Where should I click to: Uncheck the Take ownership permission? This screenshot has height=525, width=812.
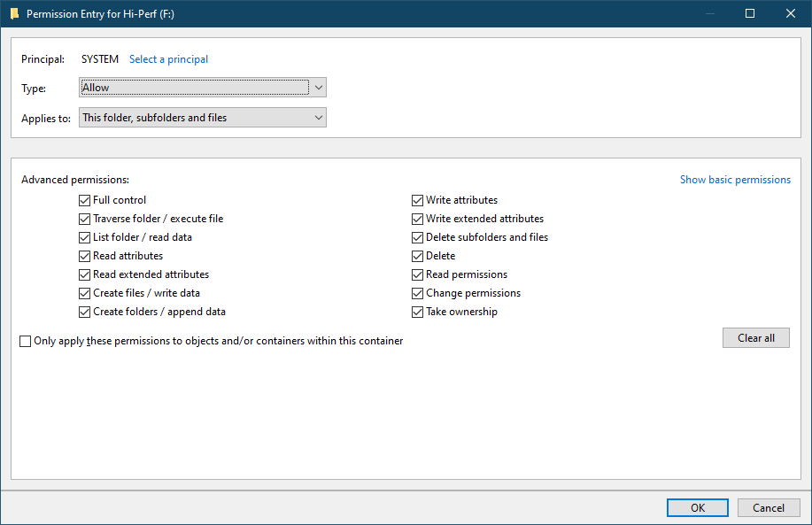417,313
